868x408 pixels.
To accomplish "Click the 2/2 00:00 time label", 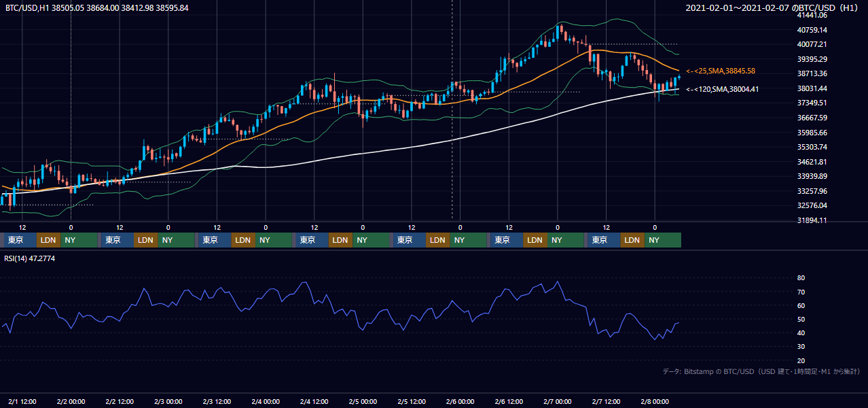I will (x=71, y=402).
